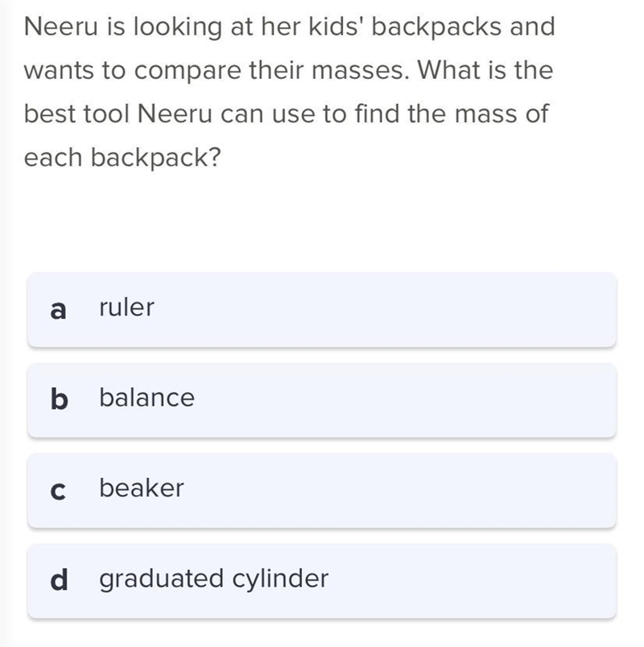The image size is (644, 647).
Task: Click the bold letter d label
Action: (59, 579)
